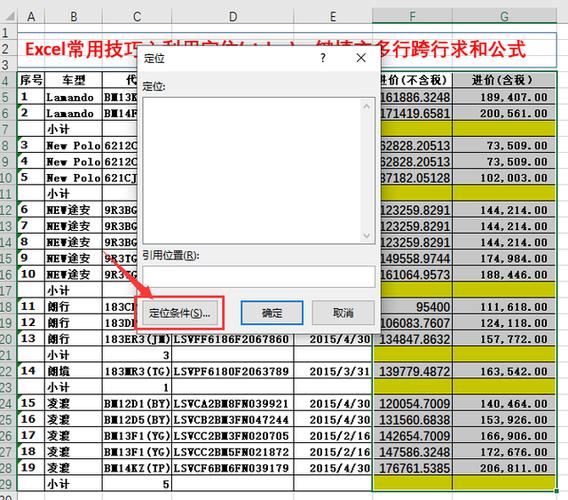
Task: Click date cell 2015/4/30 in row 28
Action: point(333,468)
